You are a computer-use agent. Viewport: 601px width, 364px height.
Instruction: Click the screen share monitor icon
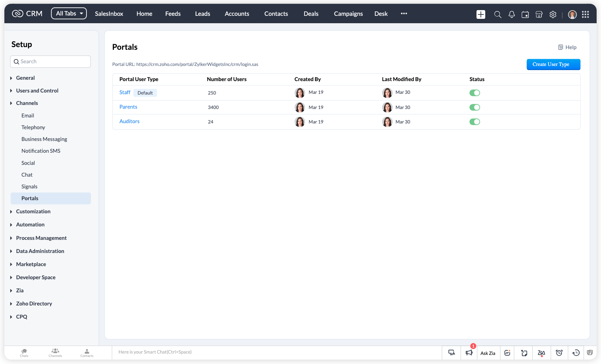click(x=452, y=353)
